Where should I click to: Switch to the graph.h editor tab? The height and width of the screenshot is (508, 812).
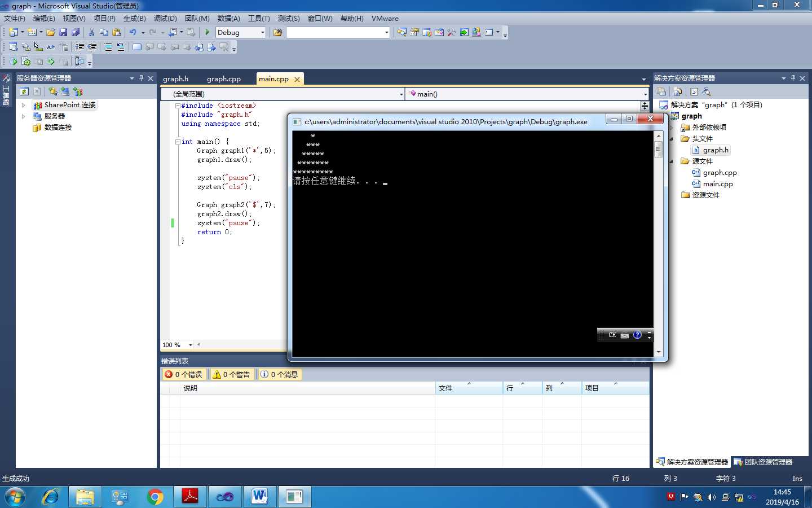[176, 79]
